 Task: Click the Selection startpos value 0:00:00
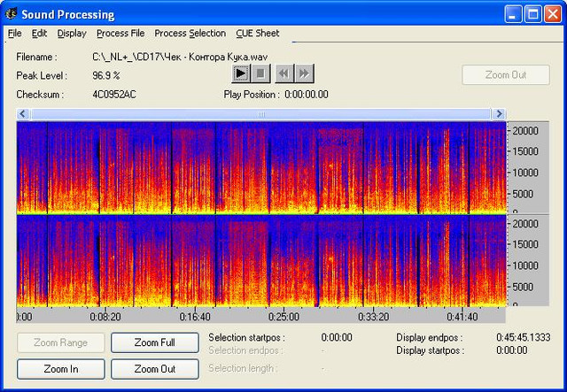(x=337, y=337)
